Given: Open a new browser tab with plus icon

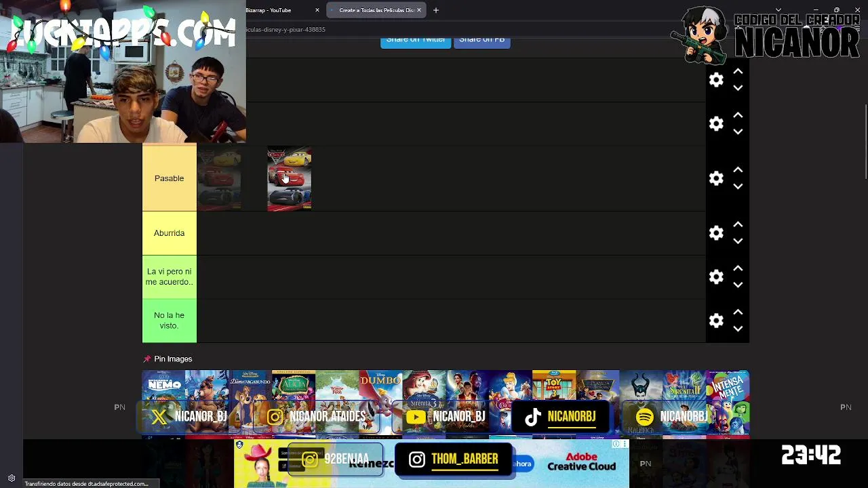Looking at the screenshot, I should point(436,10).
